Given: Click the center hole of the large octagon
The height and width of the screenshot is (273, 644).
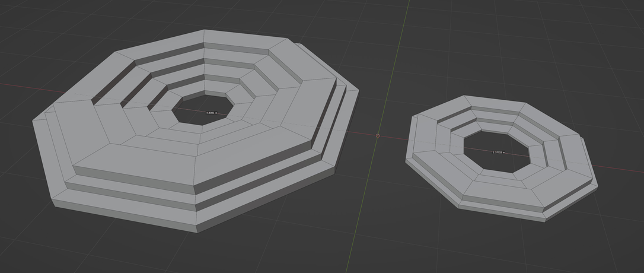Looking at the screenshot, I should 202,106.
